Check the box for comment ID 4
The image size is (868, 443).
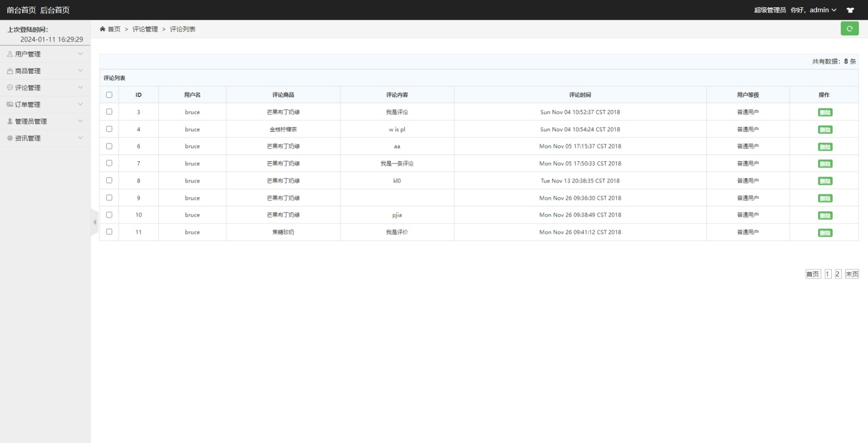(x=109, y=129)
